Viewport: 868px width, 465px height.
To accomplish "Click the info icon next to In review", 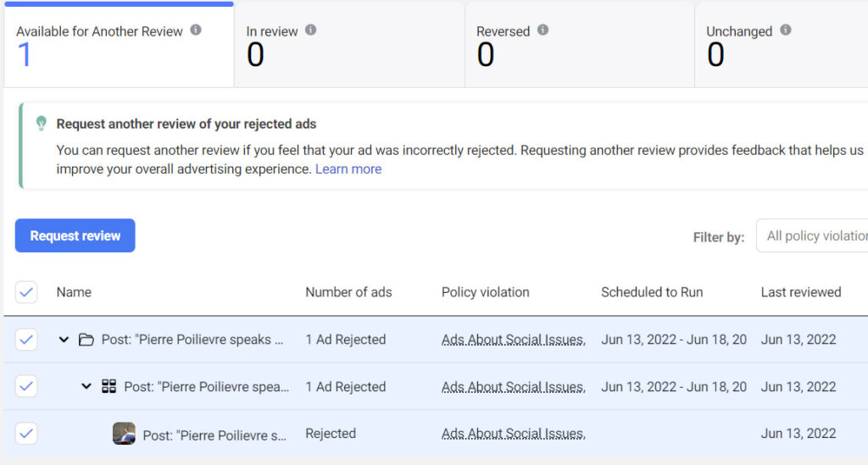I will pyautogui.click(x=311, y=30).
